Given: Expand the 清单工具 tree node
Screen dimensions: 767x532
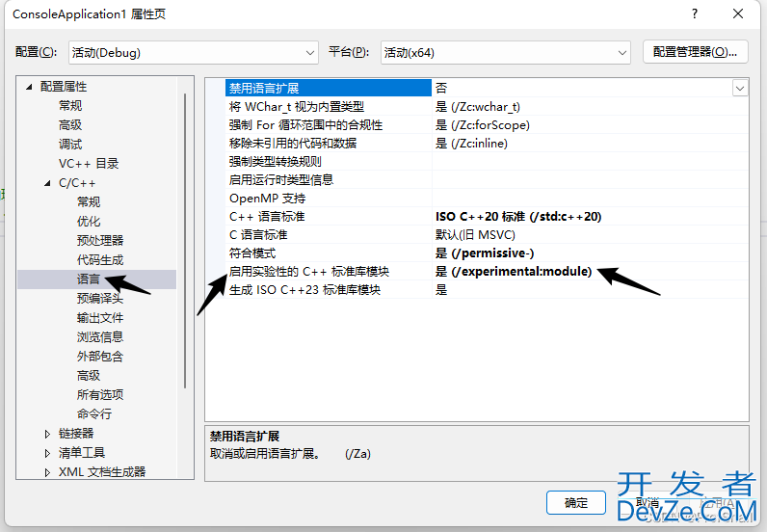Looking at the screenshot, I should coord(47,453).
